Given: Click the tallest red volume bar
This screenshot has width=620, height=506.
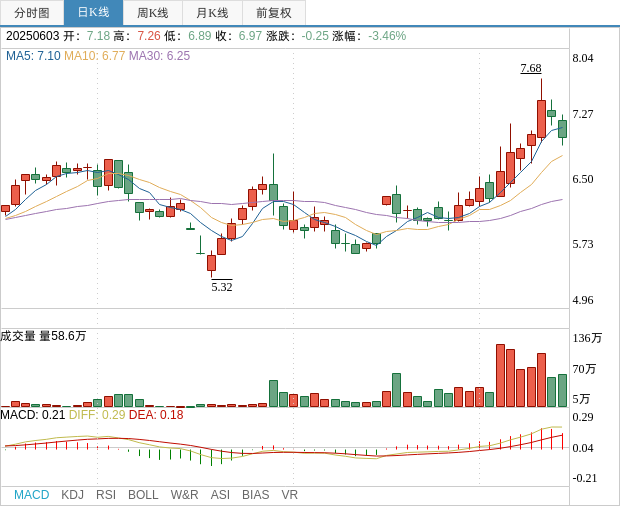Looking at the screenshot, I should pos(500,376).
